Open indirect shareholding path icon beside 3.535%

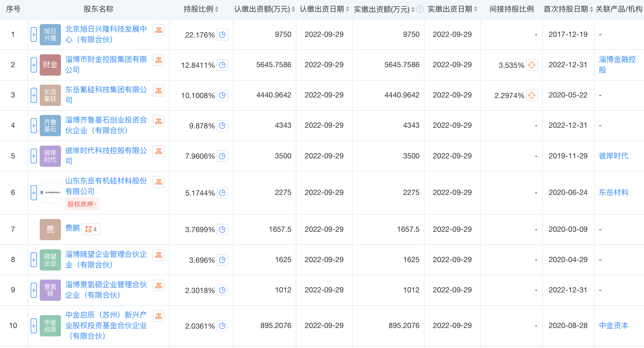point(531,65)
